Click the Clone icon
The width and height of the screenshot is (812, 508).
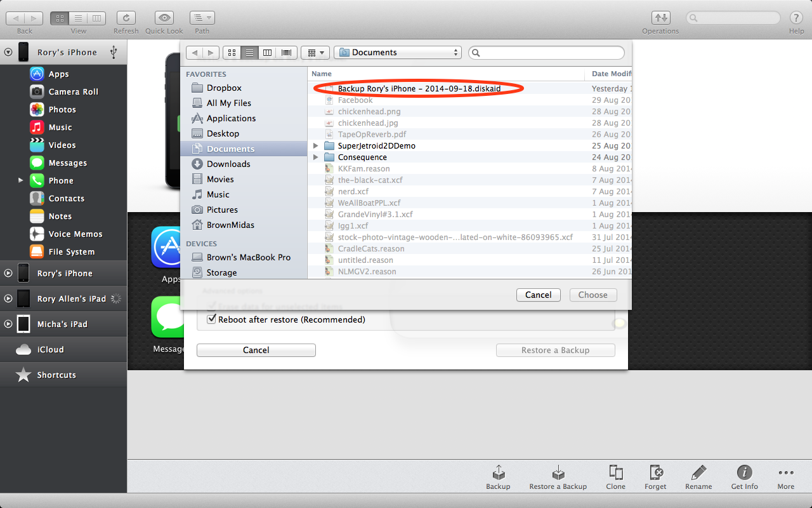pyautogui.click(x=615, y=477)
